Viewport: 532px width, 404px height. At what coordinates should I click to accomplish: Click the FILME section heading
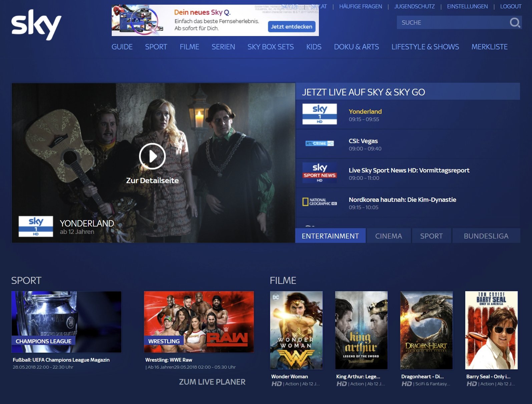point(283,281)
